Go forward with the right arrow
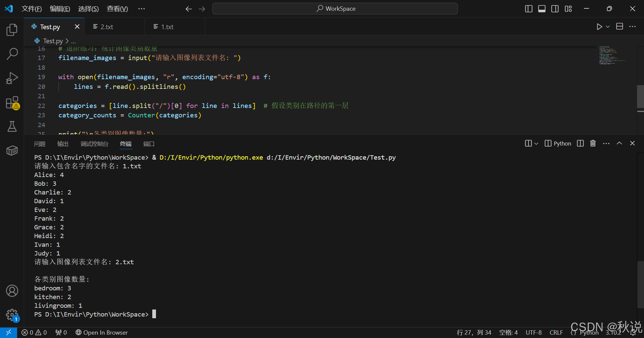 (x=202, y=9)
